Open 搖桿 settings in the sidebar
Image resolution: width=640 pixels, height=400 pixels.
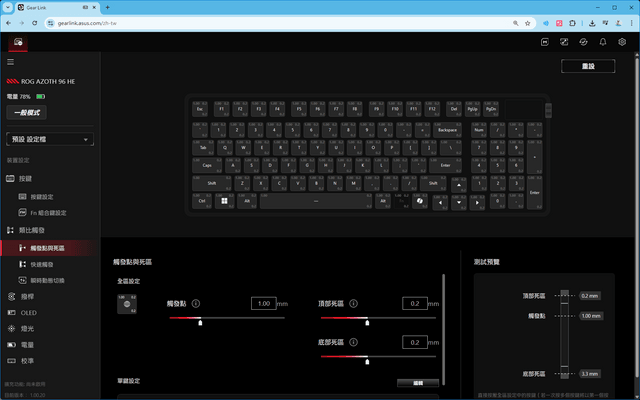27,297
